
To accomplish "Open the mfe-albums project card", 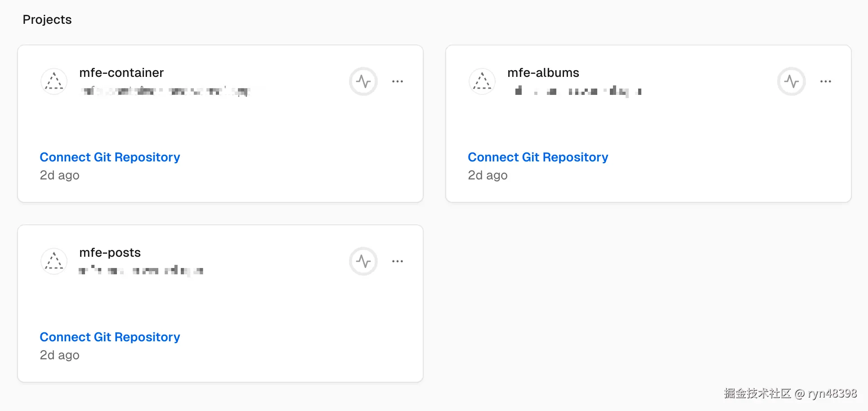I will point(649,123).
